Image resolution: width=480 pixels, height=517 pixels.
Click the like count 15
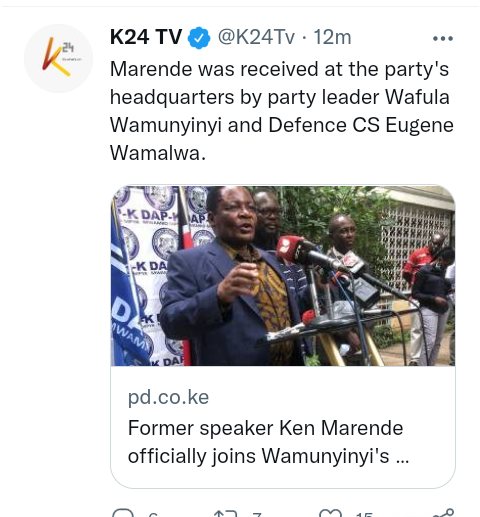pyautogui.click(x=364, y=515)
